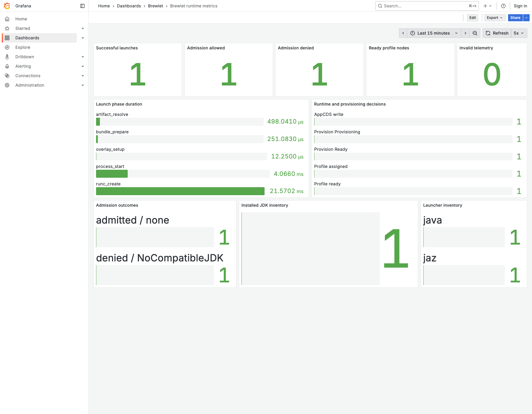
Task: Click the help question mark icon
Action: coord(503,6)
